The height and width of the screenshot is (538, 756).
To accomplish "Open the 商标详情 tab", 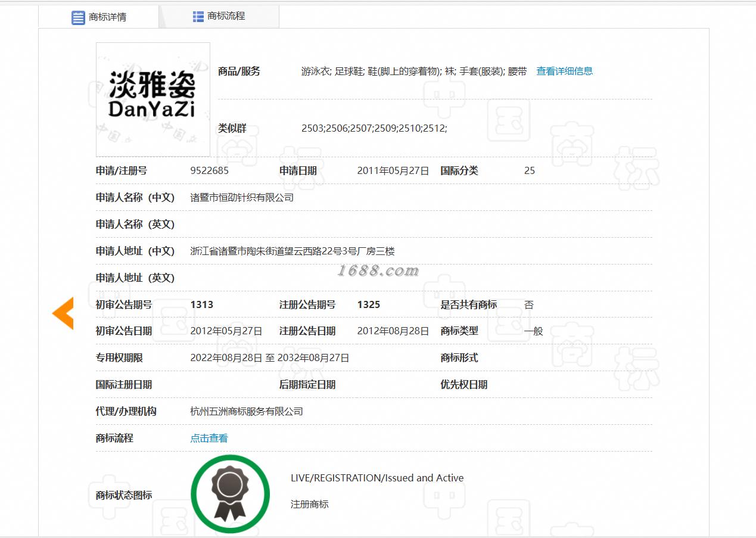I will tap(99, 17).
